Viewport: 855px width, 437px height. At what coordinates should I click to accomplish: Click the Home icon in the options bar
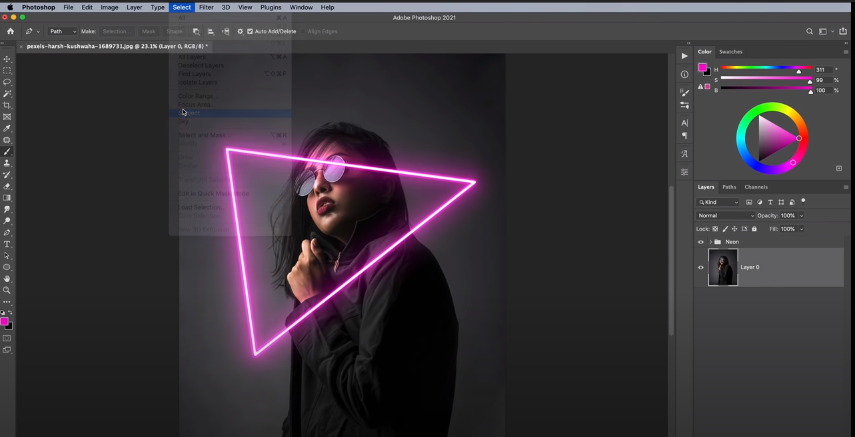[10, 31]
